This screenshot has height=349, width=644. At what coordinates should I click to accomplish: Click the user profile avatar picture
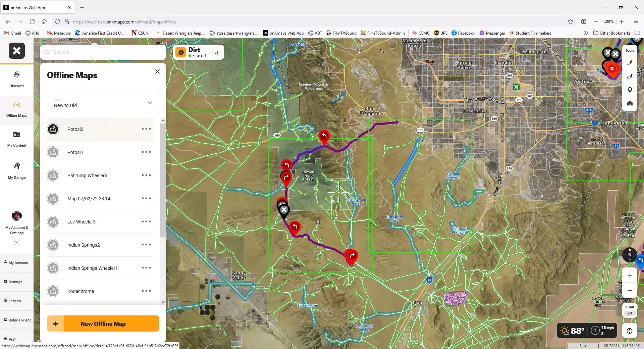17,216
